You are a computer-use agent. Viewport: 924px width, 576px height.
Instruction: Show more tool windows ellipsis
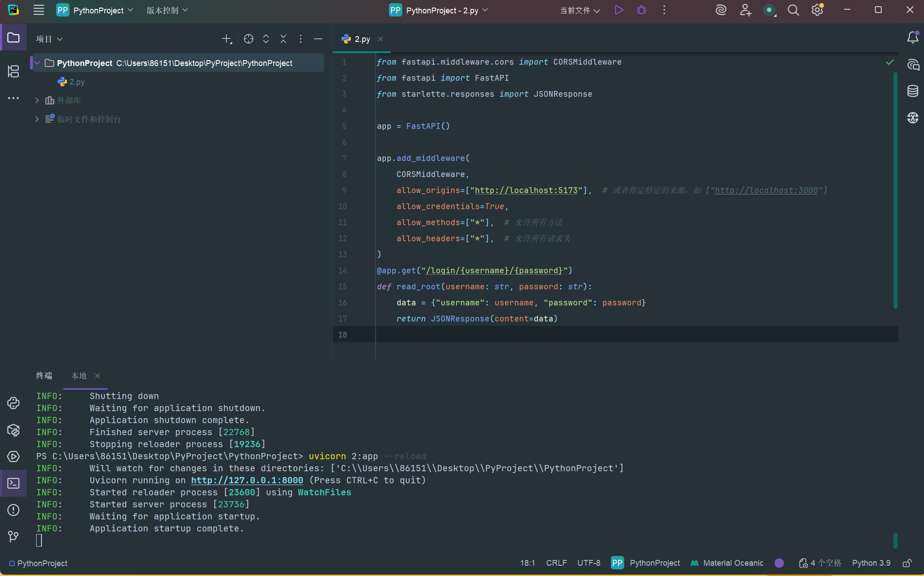(13, 98)
